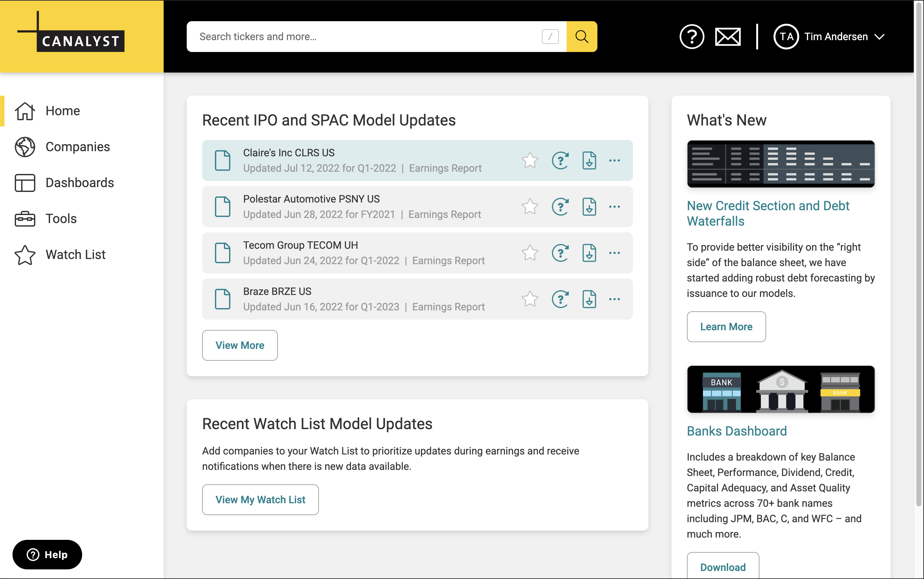Download the Claire's Inc model file
Screen dimensions: 924x579
(589, 160)
